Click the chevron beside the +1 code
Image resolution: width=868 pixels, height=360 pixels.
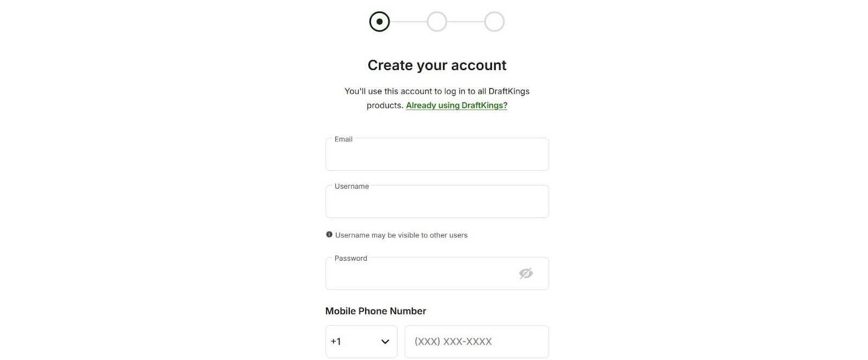coord(385,342)
